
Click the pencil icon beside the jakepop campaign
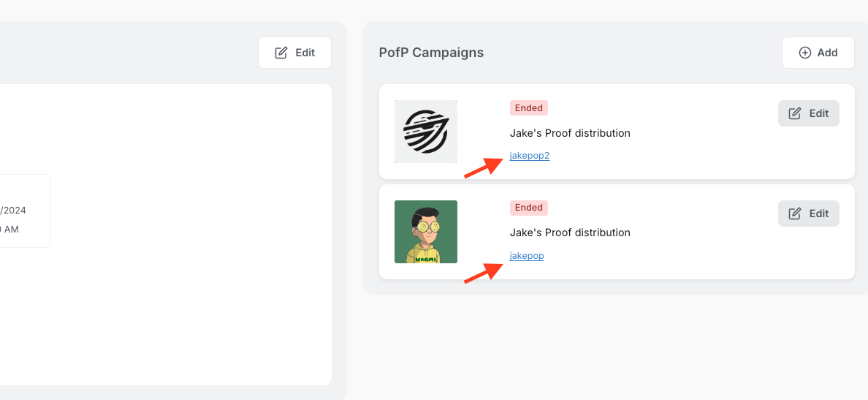click(796, 214)
